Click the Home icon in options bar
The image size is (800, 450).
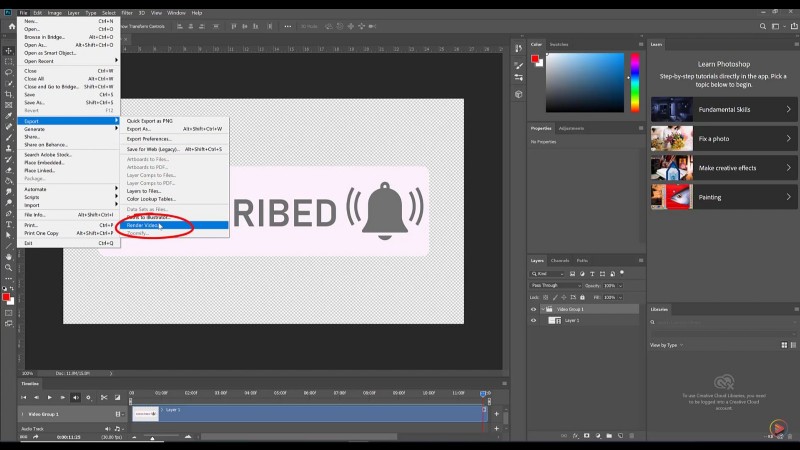12,27
